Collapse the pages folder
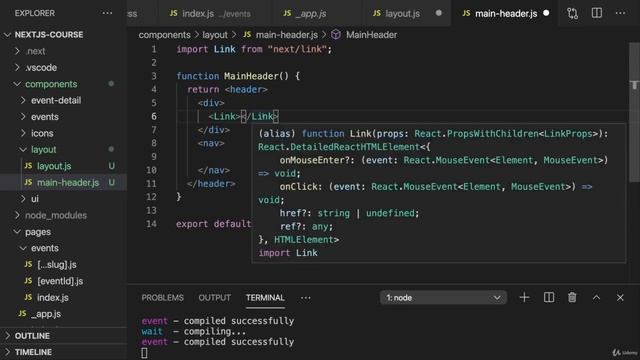This screenshot has height=360, width=640. 17,231
